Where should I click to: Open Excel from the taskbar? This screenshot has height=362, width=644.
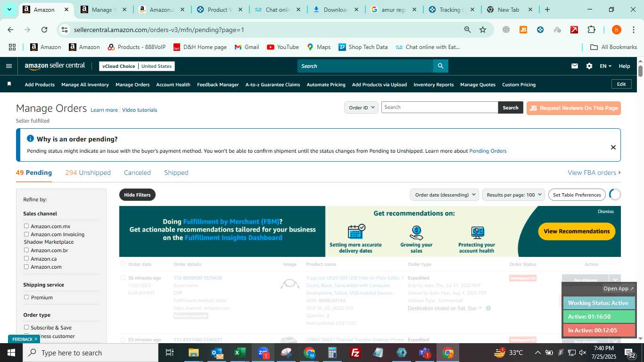pyautogui.click(x=240, y=353)
